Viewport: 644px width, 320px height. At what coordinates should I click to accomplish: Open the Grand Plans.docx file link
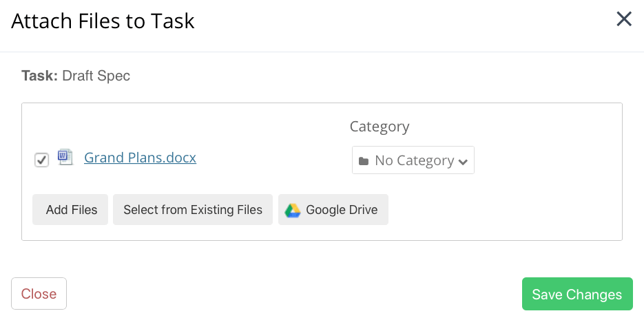tap(140, 158)
